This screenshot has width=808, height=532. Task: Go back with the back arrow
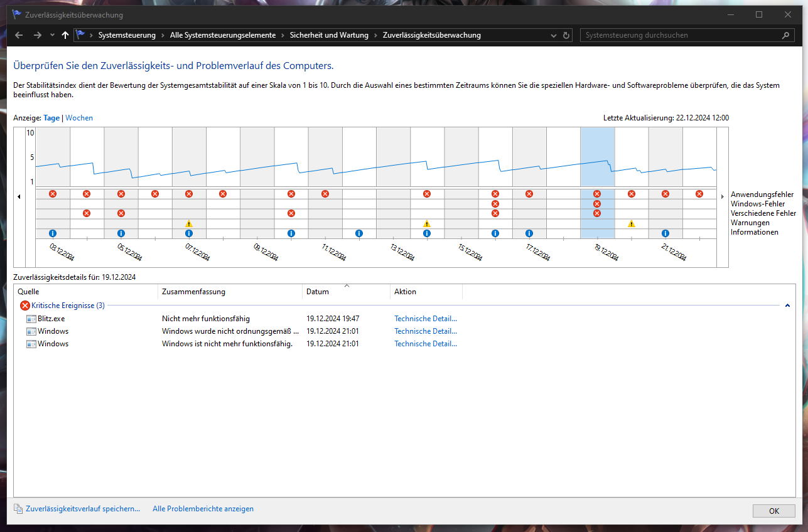19,35
